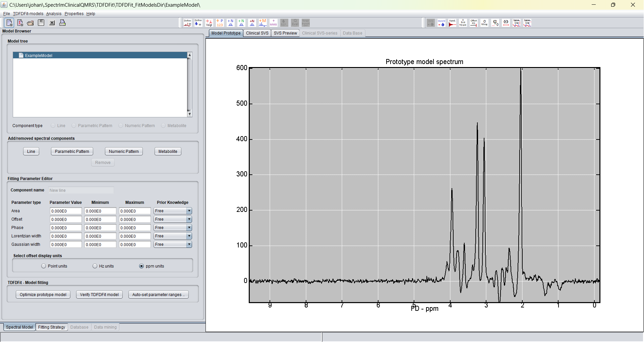
Task: Click the new model document icon
Action: click(x=9, y=23)
